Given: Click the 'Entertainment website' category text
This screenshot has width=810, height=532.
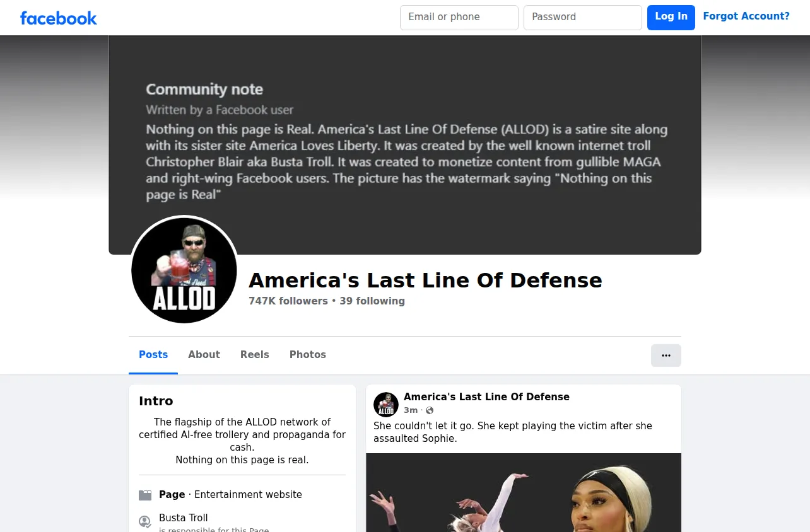Looking at the screenshot, I should point(248,495).
